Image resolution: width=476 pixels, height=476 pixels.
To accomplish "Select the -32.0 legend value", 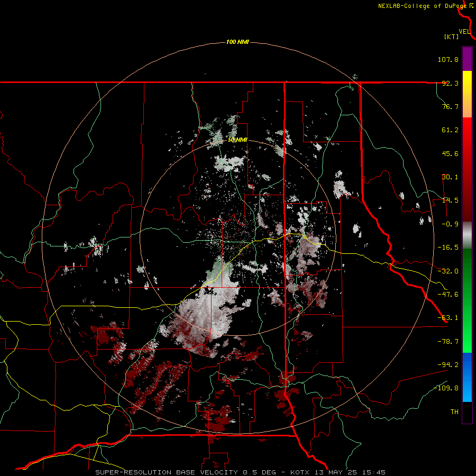I will 448,271.
